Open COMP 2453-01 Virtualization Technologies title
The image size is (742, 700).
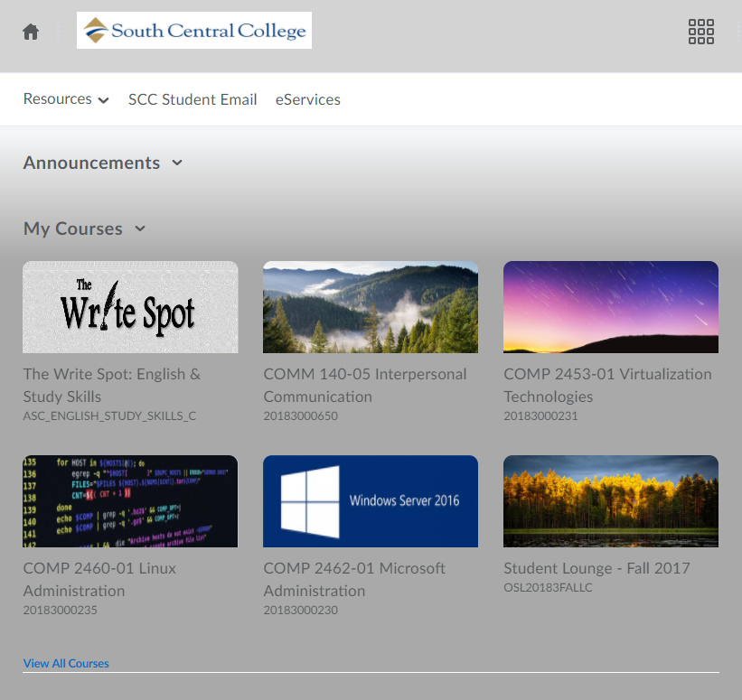607,385
